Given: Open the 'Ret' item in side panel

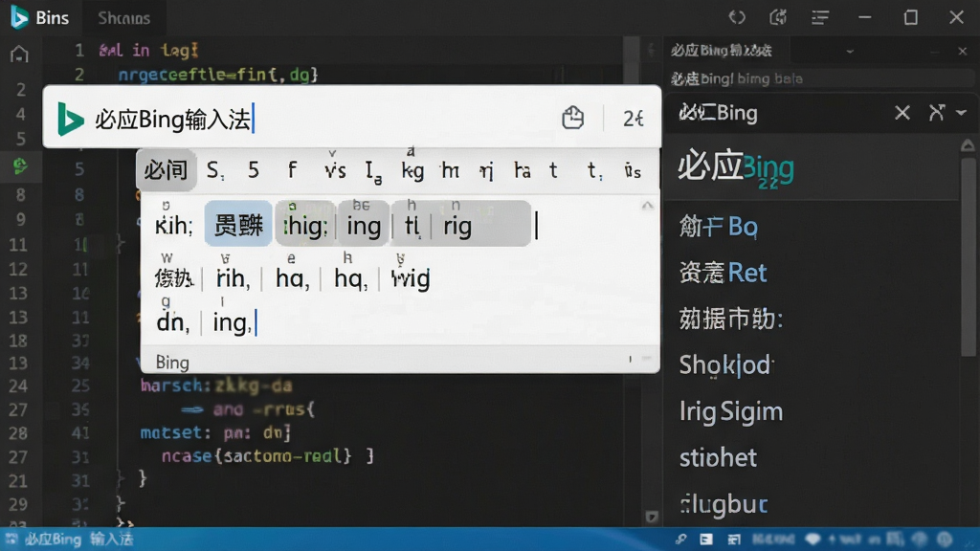Looking at the screenshot, I should click(x=723, y=273).
